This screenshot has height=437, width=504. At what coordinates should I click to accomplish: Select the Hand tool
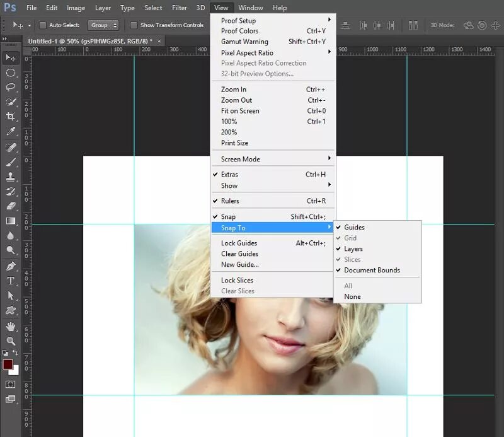point(11,327)
